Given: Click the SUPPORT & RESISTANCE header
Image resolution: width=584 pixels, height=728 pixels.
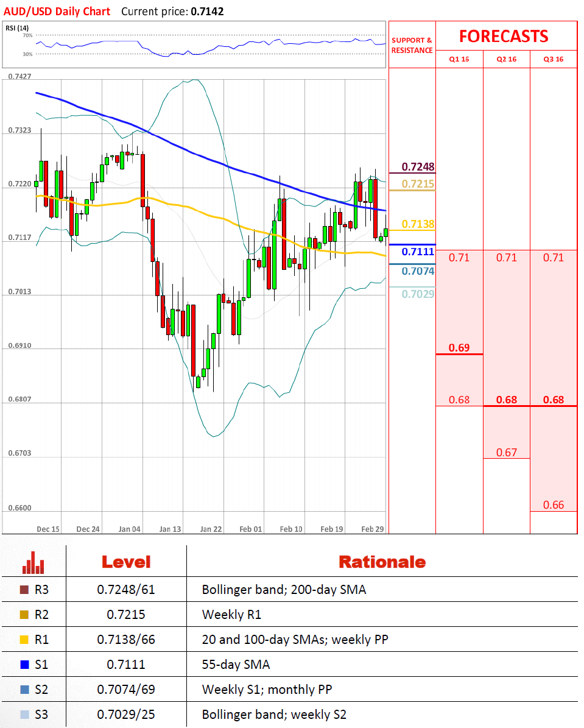Looking at the screenshot, I should tap(412, 45).
